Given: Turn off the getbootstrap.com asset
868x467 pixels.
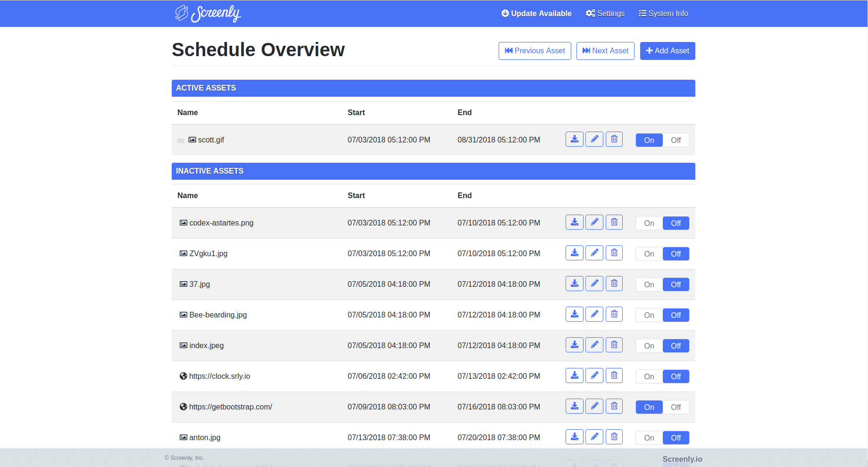Looking at the screenshot, I should [x=676, y=407].
